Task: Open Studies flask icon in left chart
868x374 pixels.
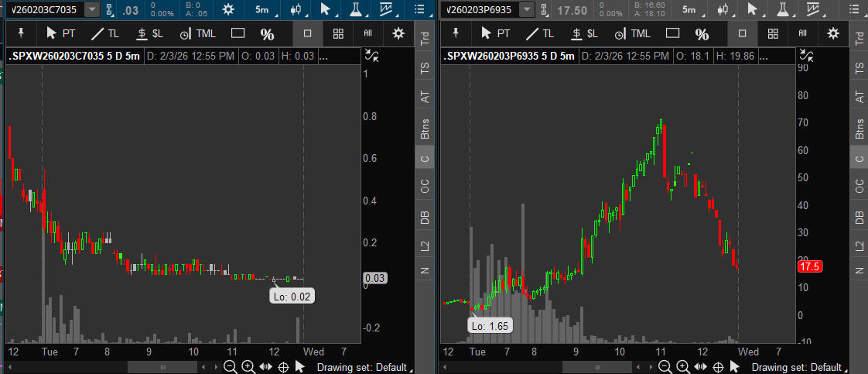Action: pyautogui.click(x=355, y=10)
